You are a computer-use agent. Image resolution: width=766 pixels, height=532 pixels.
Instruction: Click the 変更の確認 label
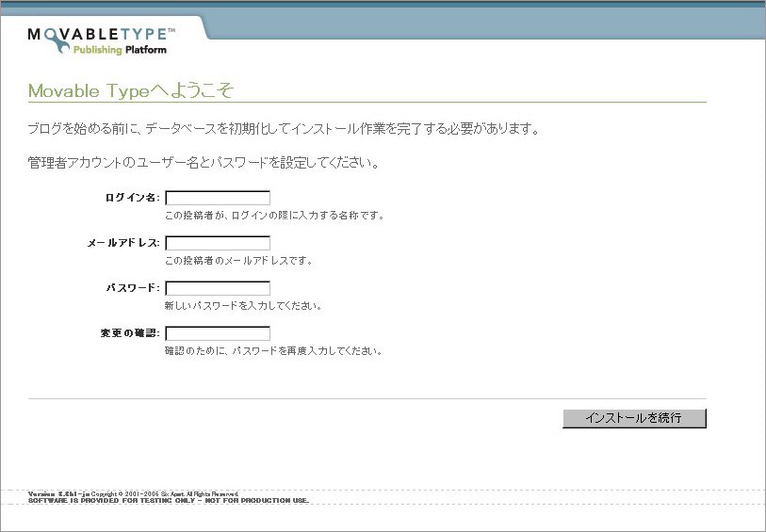tap(130, 333)
